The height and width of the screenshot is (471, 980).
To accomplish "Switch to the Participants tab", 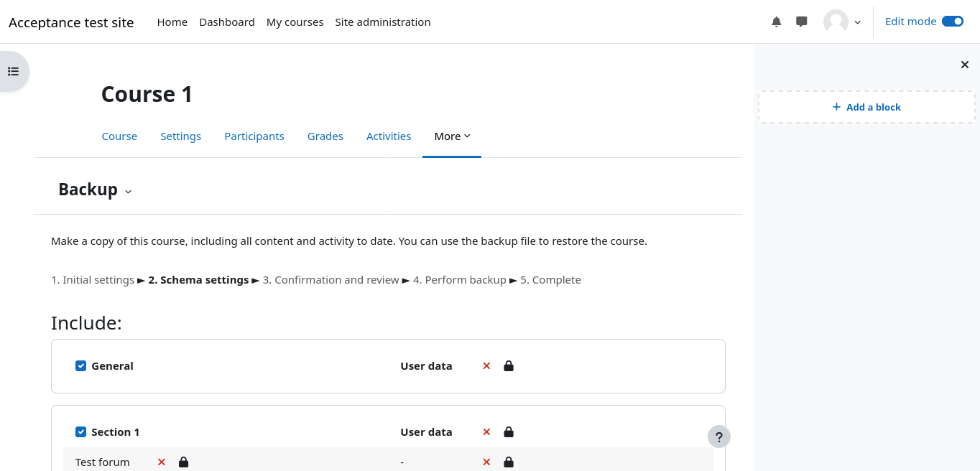I will tap(254, 136).
